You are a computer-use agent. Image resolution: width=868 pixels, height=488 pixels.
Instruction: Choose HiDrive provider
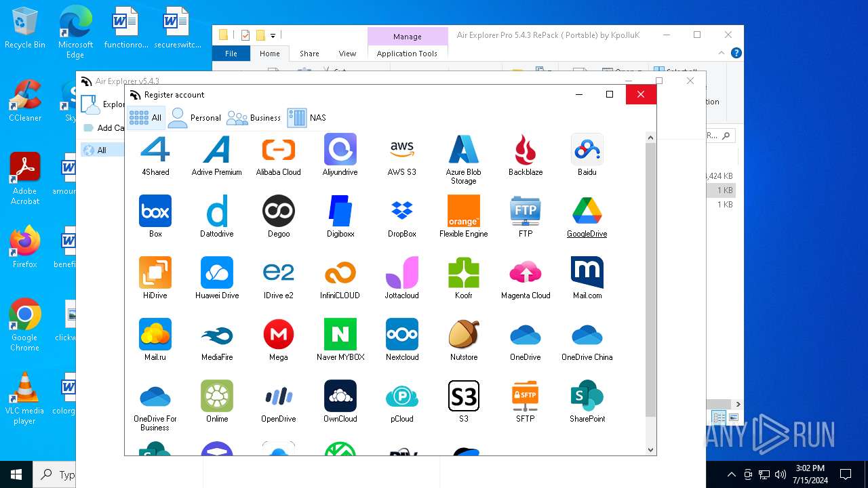[x=155, y=279]
